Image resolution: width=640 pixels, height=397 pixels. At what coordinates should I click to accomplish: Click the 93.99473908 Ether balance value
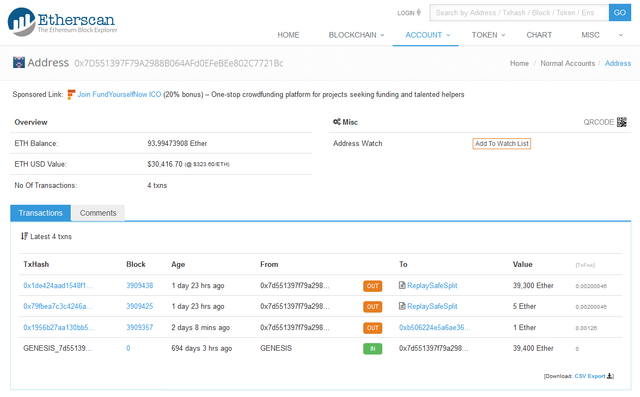coord(177,144)
